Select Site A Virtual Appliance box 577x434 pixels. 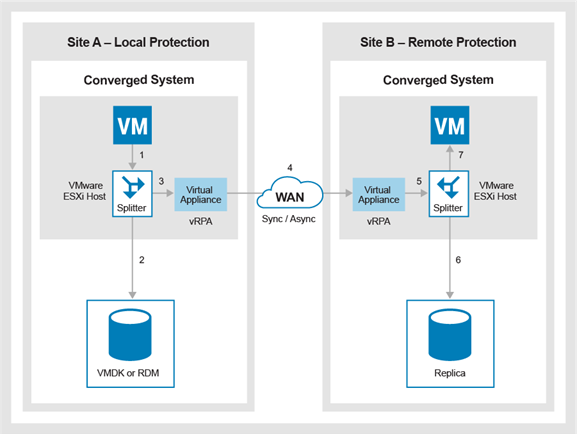coord(201,194)
